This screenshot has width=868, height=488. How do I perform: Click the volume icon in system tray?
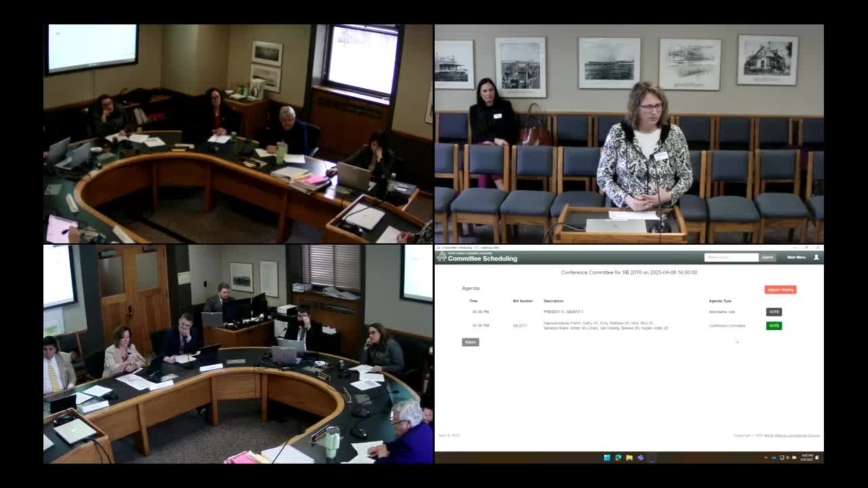point(788,457)
